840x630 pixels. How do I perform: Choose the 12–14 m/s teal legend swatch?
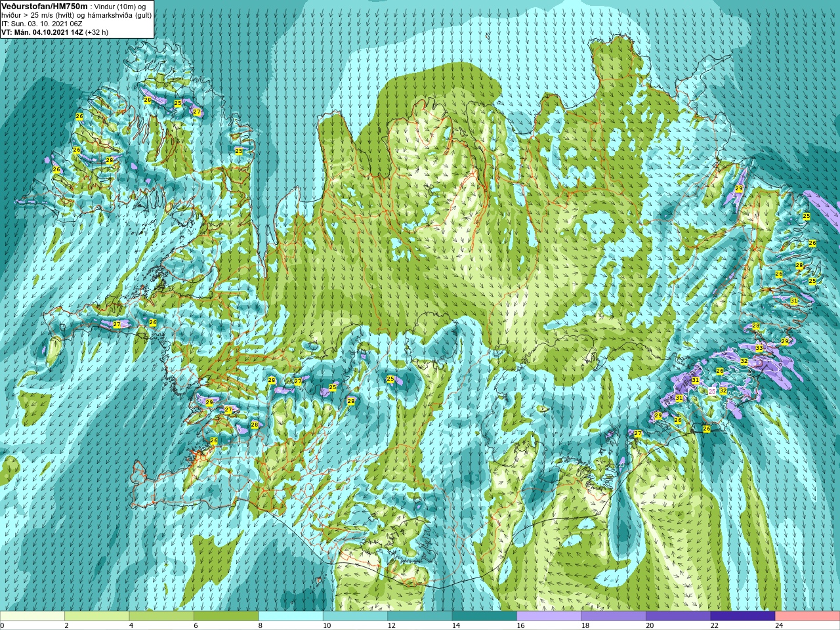click(420, 616)
